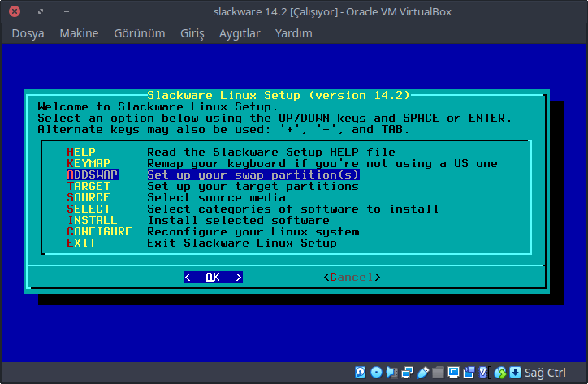This screenshot has height=384, width=588.
Task: Open the Görünüm menu
Action: tap(140, 33)
